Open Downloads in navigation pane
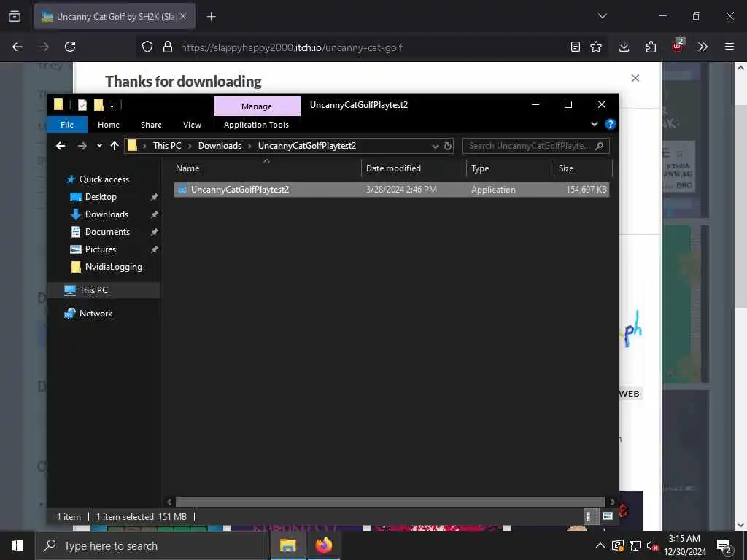Screen dimensions: 747x560 click(107, 215)
